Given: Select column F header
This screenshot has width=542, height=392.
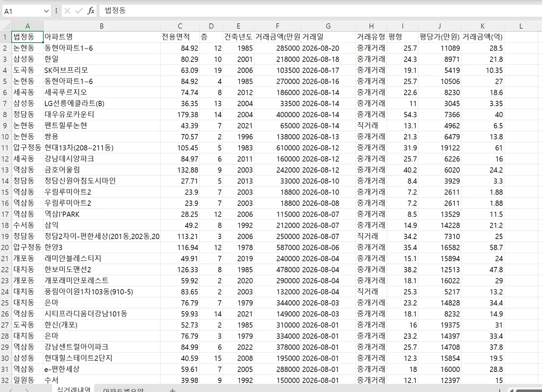Looking at the screenshot, I should coord(277,26).
